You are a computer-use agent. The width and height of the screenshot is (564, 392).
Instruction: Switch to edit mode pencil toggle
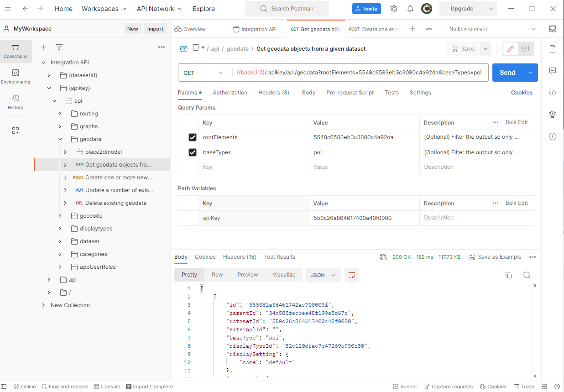511,49
